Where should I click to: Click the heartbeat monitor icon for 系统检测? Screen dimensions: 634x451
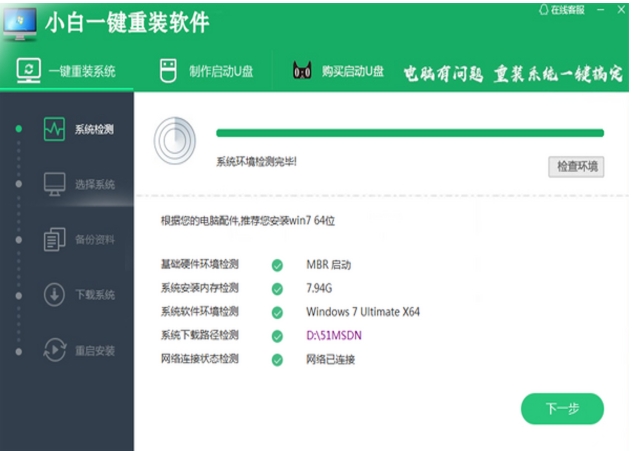tap(54, 129)
